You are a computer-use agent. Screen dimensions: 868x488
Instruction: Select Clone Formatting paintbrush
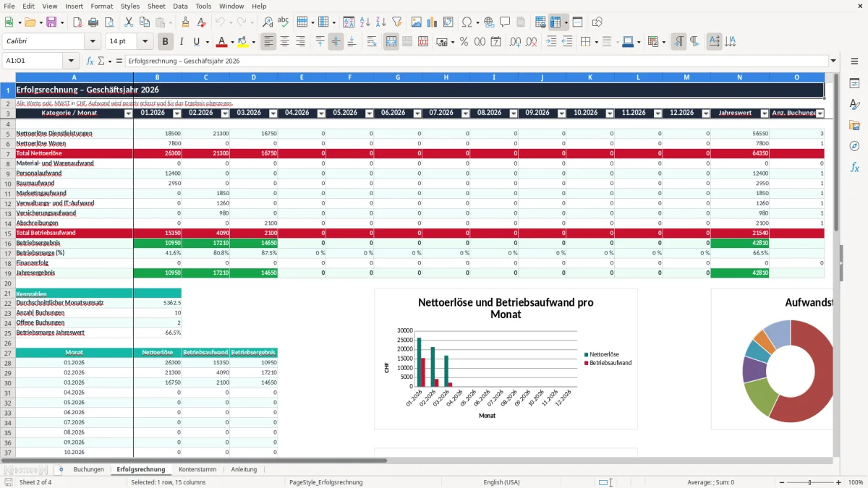point(185,22)
